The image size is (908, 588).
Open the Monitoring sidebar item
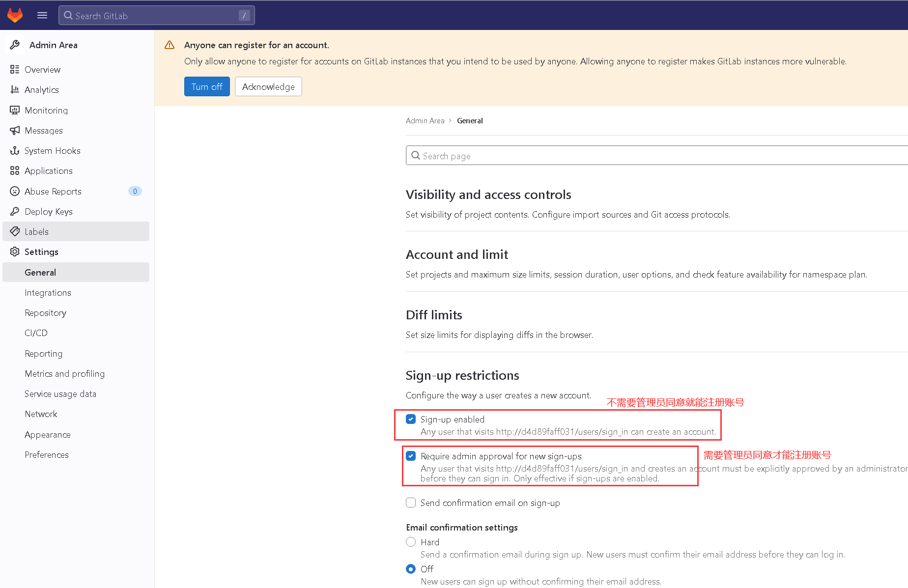pyautogui.click(x=76, y=110)
